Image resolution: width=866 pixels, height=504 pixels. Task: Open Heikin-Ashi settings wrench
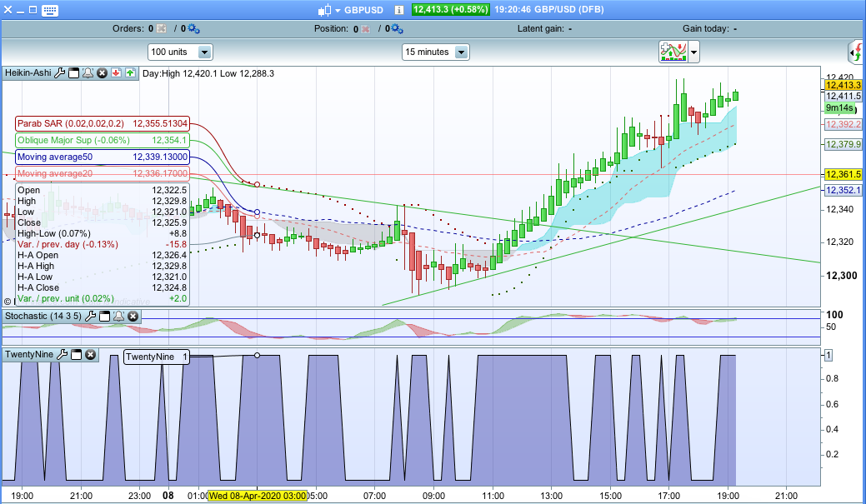click(60, 72)
